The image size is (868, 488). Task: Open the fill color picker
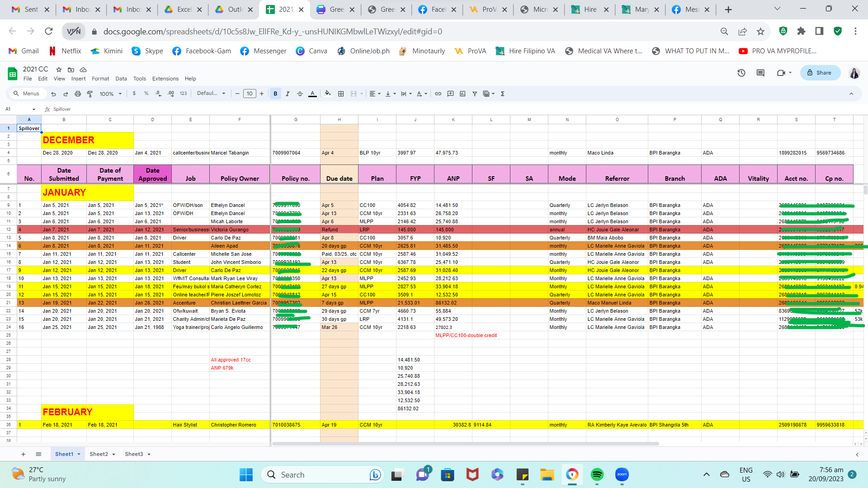coord(328,94)
